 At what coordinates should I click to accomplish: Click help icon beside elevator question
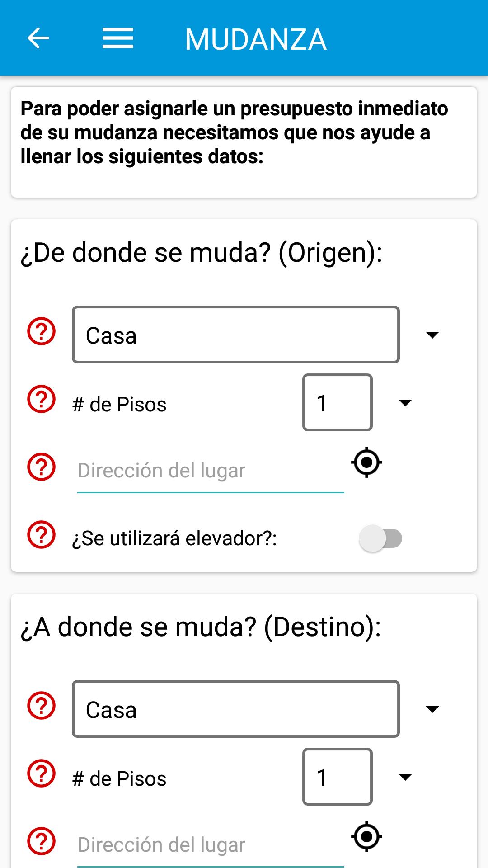point(42,535)
